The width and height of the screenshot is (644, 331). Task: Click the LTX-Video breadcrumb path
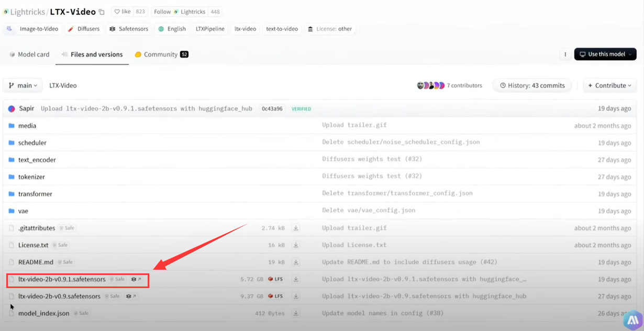tap(63, 85)
